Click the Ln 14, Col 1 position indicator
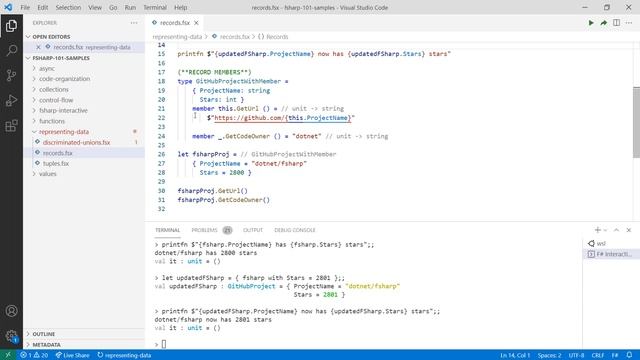640x360 pixels. (515, 355)
